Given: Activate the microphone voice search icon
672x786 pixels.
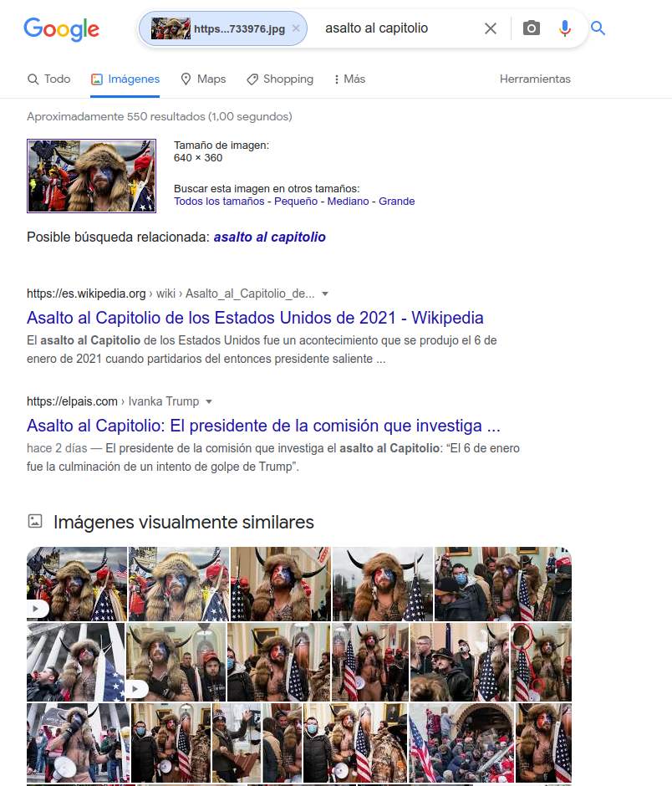Looking at the screenshot, I should pos(565,28).
